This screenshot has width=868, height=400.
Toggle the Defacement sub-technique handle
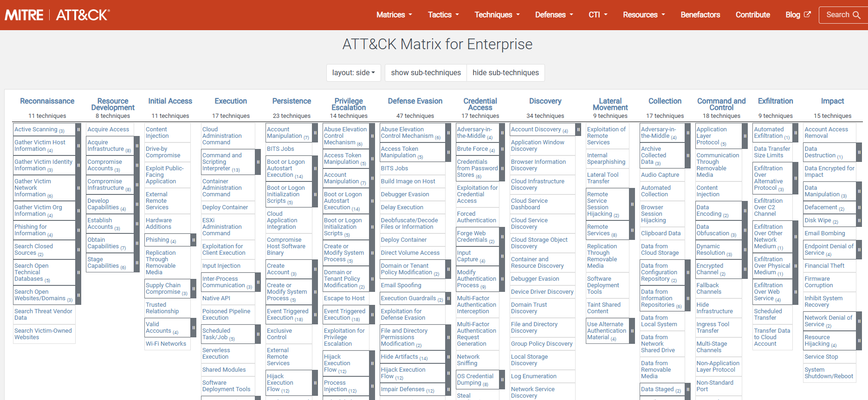(859, 207)
